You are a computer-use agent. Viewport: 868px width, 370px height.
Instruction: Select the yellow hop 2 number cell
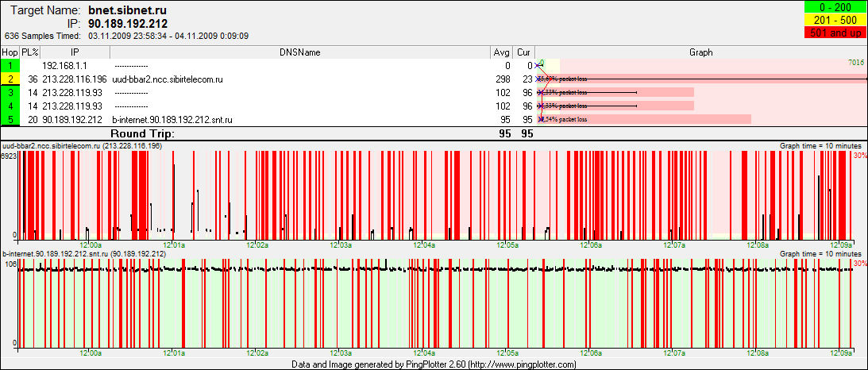pyautogui.click(x=10, y=79)
